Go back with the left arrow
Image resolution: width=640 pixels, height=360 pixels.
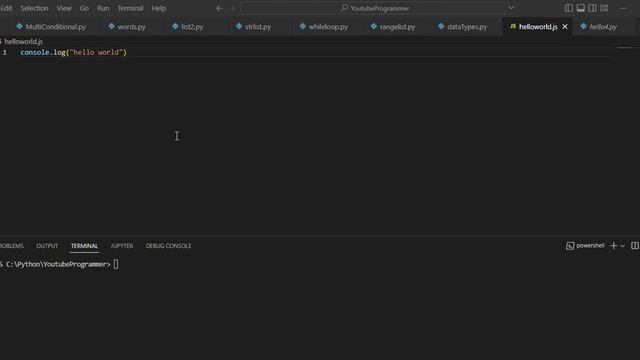pos(220,8)
